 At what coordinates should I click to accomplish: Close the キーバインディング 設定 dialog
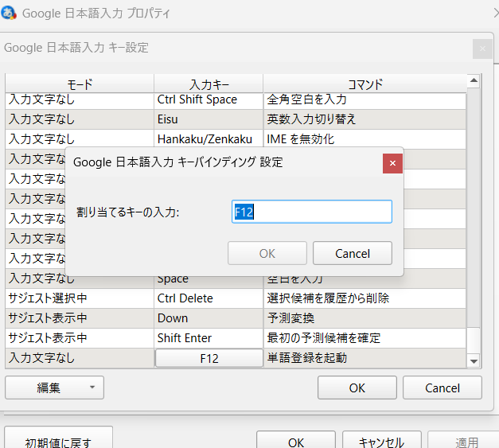(x=392, y=163)
